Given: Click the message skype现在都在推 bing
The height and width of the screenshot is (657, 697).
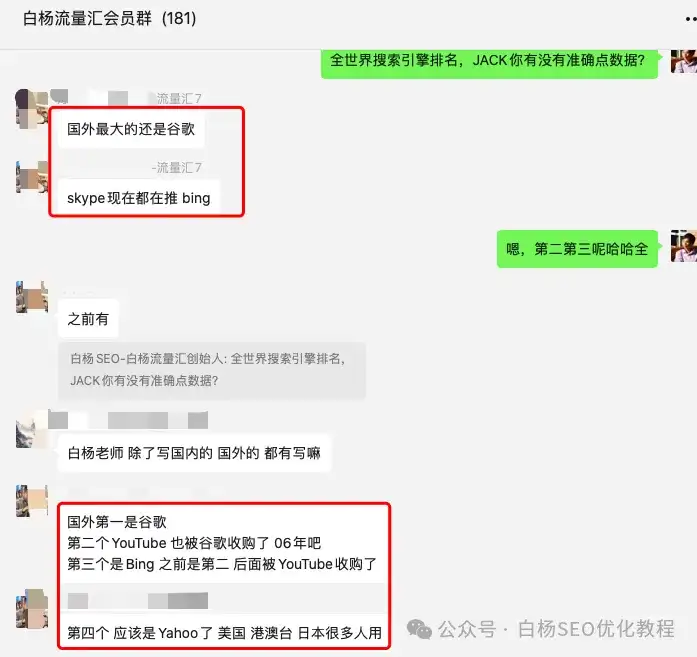Looking at the screenshot, I should 139,197.
